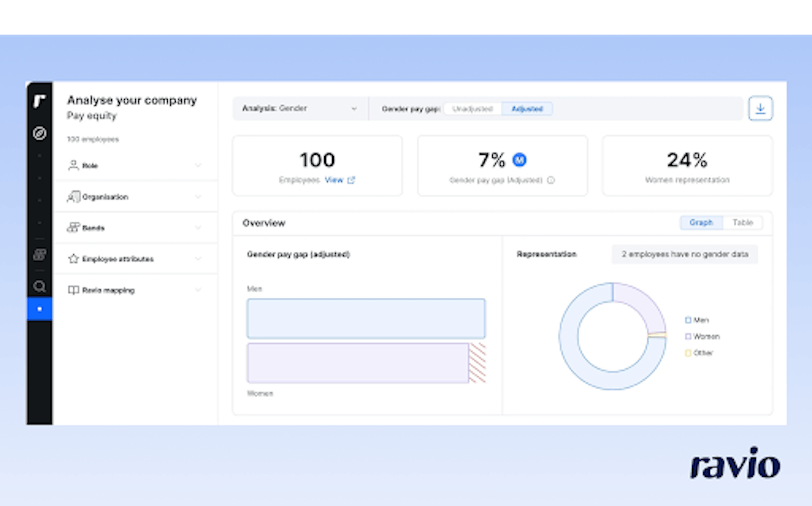Switch pay gap to Unadjusted
Viewport: 812px width, 506px height.
pos(472,109)
